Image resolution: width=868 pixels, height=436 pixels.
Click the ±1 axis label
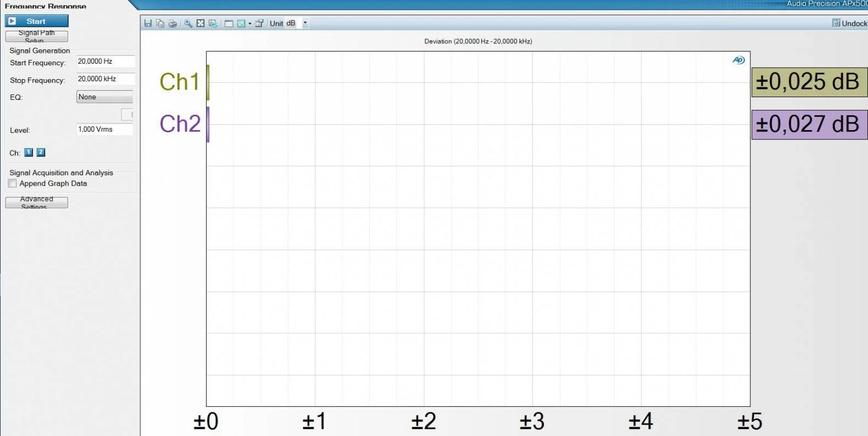315,422
